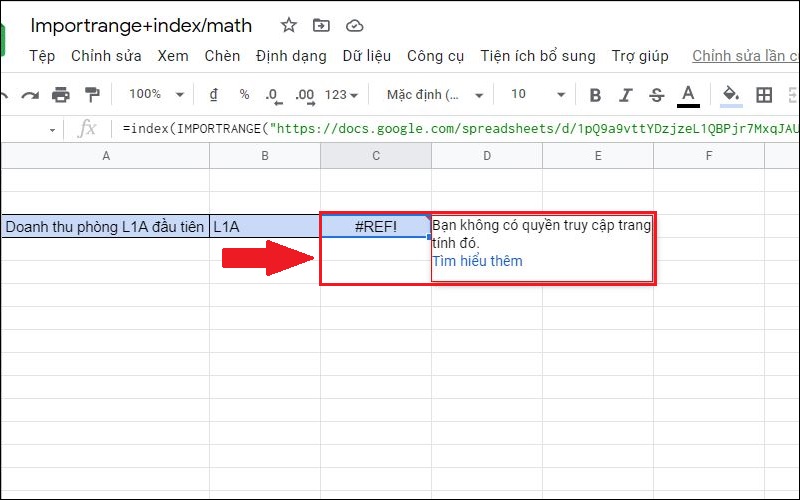Click the redo arrow icon
Screen dimensions: 800x500
pos(29,95)
